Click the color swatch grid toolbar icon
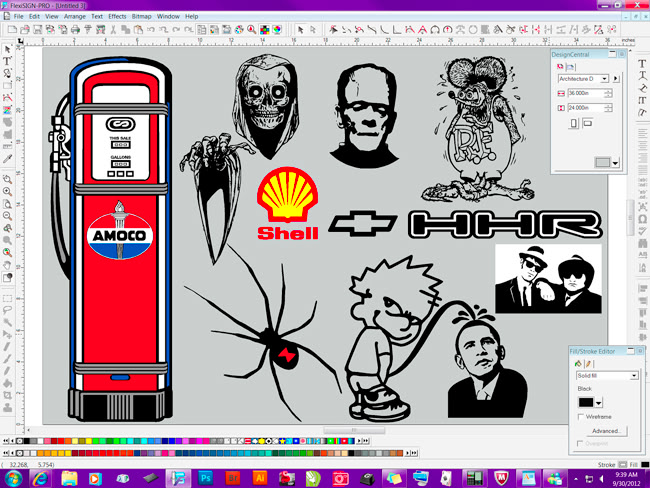 [264, 29]
